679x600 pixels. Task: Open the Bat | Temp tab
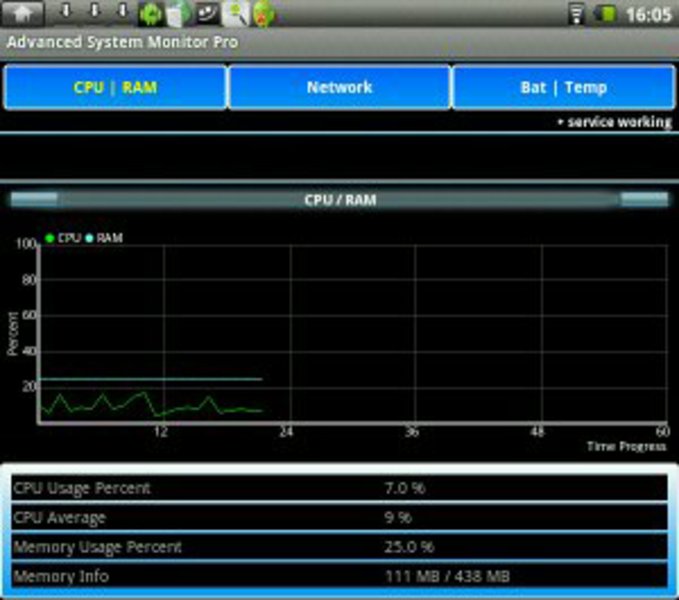pos(563,87)
